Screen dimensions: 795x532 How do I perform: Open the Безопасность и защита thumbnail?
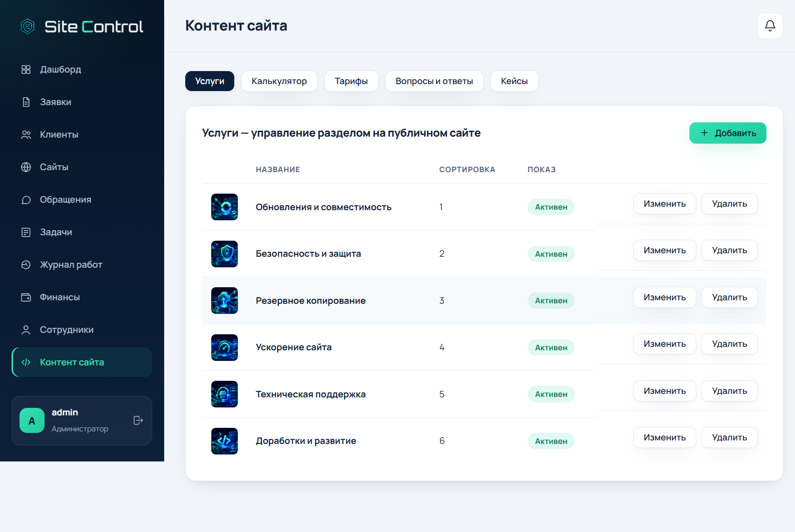click(224, 254)
